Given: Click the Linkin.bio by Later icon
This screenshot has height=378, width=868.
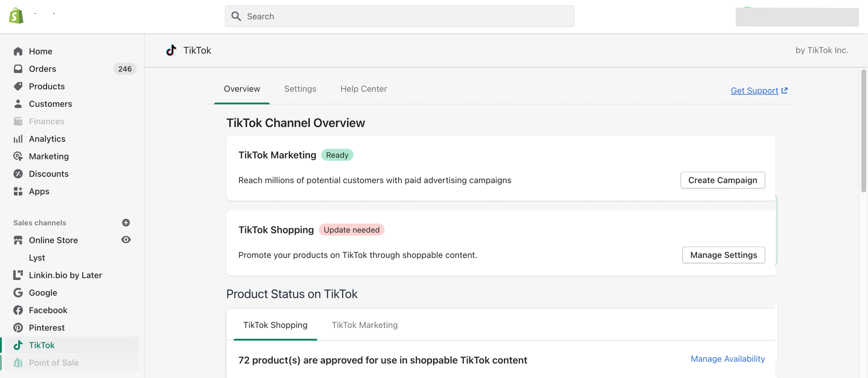Looking at the screenshot, I should tap(18, 275).
